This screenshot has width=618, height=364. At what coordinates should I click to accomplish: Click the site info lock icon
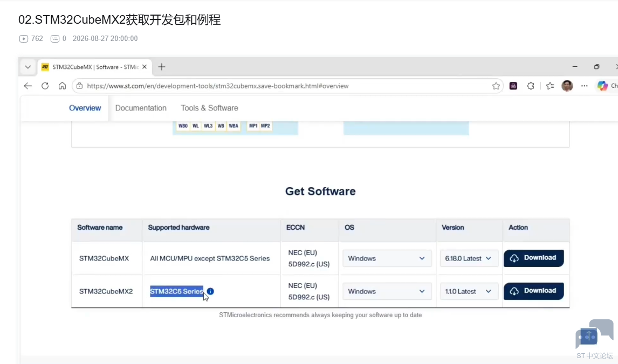[80, 86]
